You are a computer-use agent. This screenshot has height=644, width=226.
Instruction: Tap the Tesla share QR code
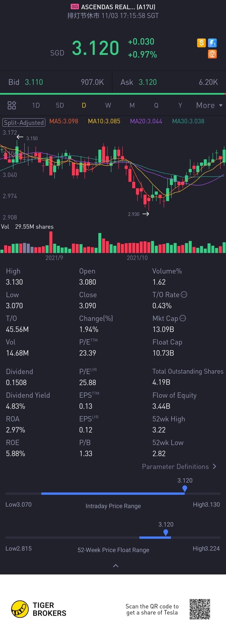[x=200, y=609]
